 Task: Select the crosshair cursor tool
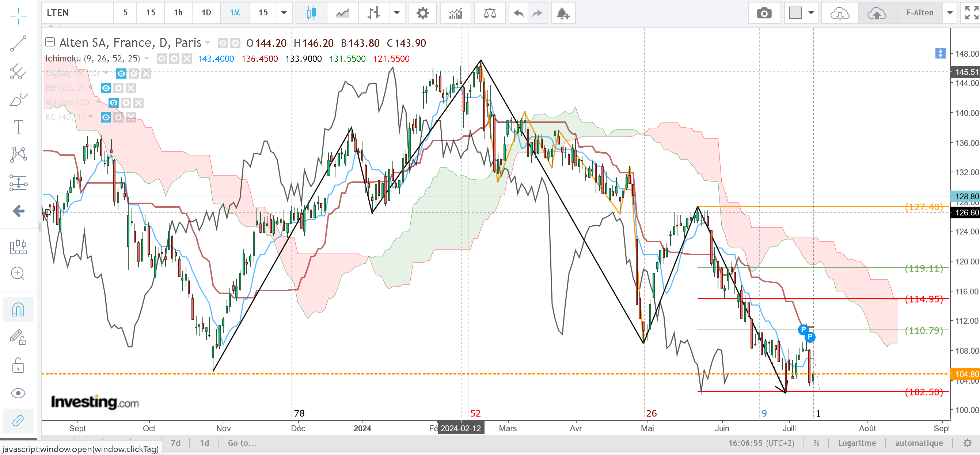[x=18, y=15]
